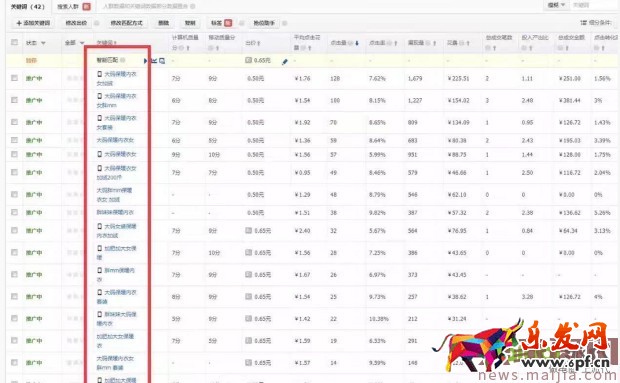This screenshot has width=620, height=383.
Task: Open trend chart icon in 智能匹配 row
Action: pos(155,60)
